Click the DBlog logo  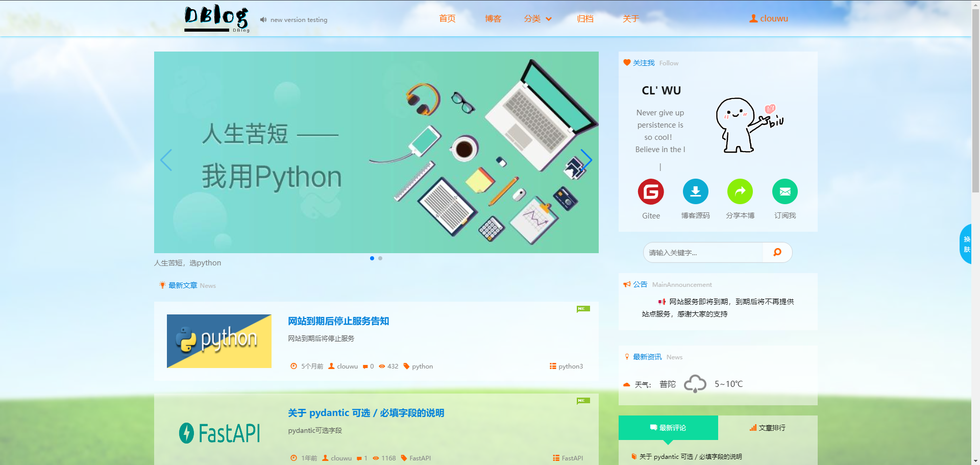tap(217, 19)
